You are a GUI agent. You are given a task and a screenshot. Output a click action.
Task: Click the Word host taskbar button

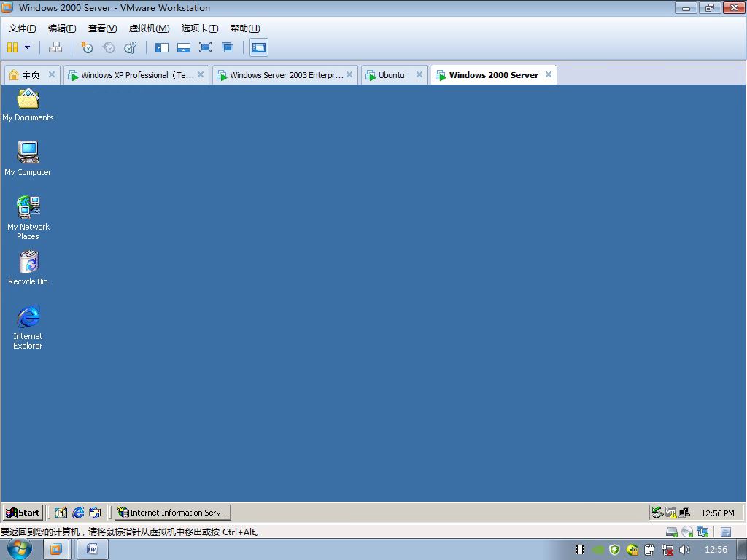93,550
